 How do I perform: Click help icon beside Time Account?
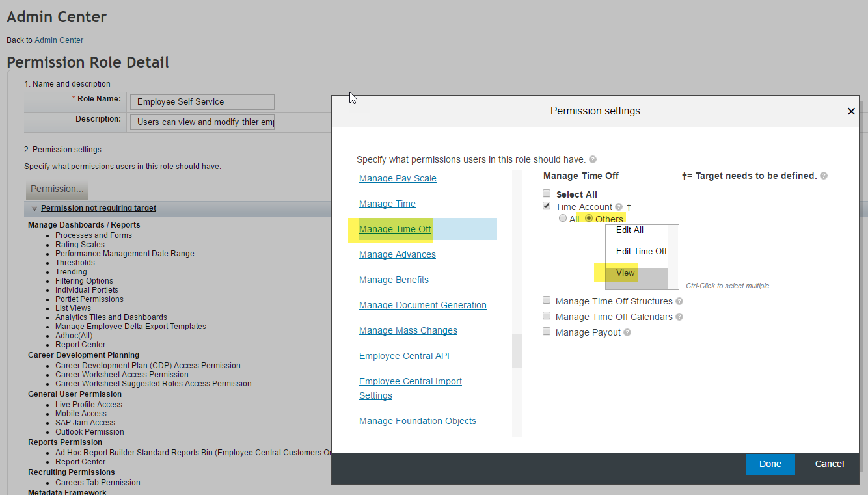coord(619,207)
